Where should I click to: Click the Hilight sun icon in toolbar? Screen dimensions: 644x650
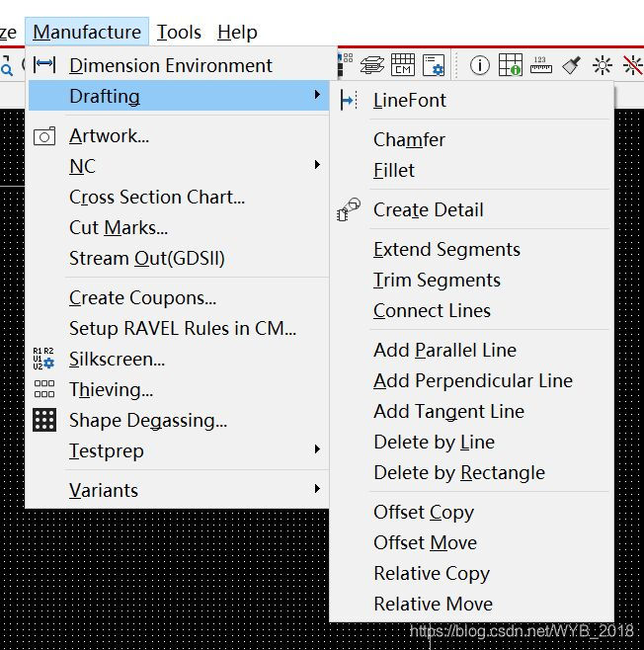602,65
